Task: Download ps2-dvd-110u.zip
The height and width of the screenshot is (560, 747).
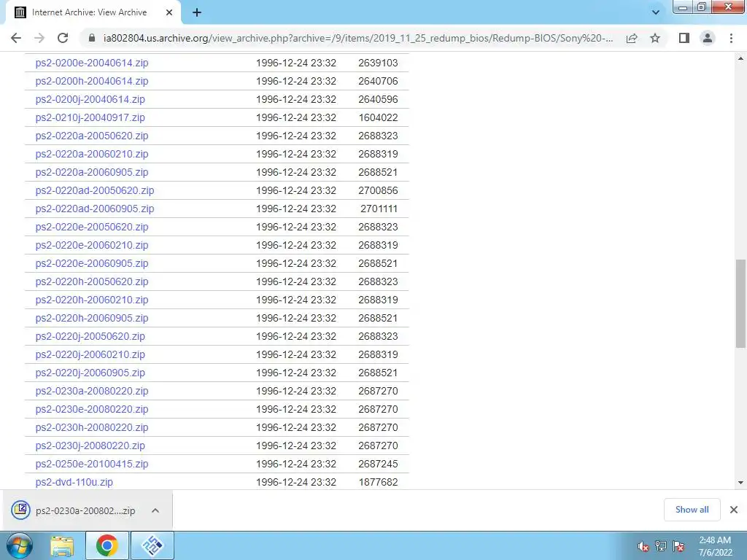Action: 74,482
